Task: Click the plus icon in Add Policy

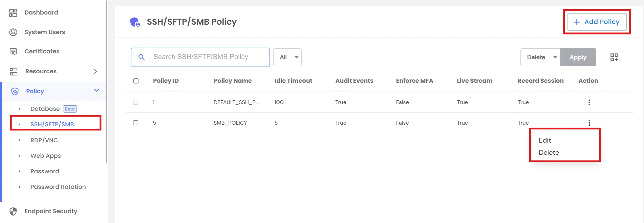Action: [x=577, y=22]
